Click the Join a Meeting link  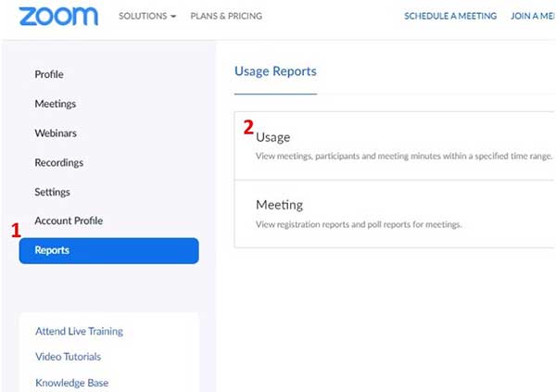[533, 17]
